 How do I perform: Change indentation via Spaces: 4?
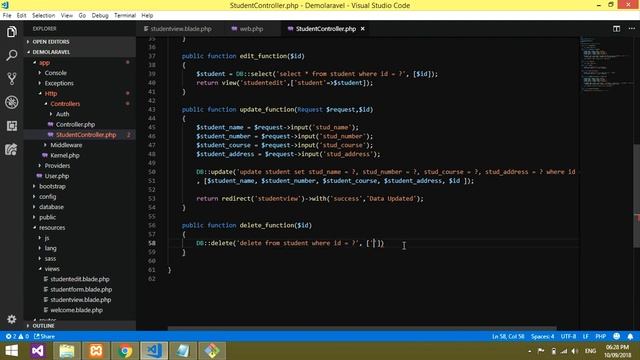[542, 336]
